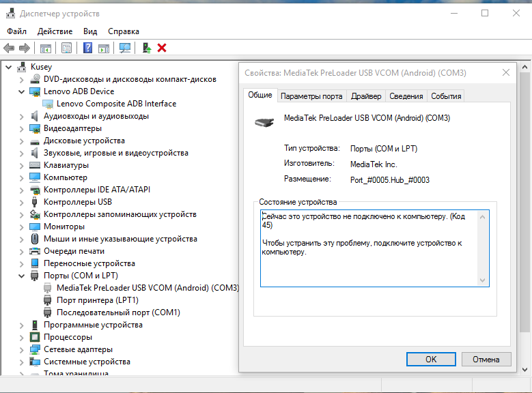Expand the Системные устройства node
Image resolution: width=532 pixels, height=393 pixels.
coord(21,362)
